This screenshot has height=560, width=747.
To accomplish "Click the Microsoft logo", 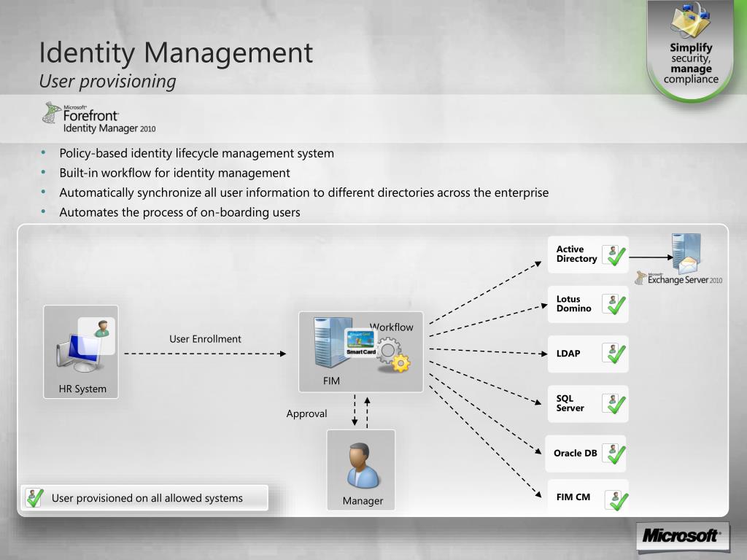I will click(x=682, y=536).
